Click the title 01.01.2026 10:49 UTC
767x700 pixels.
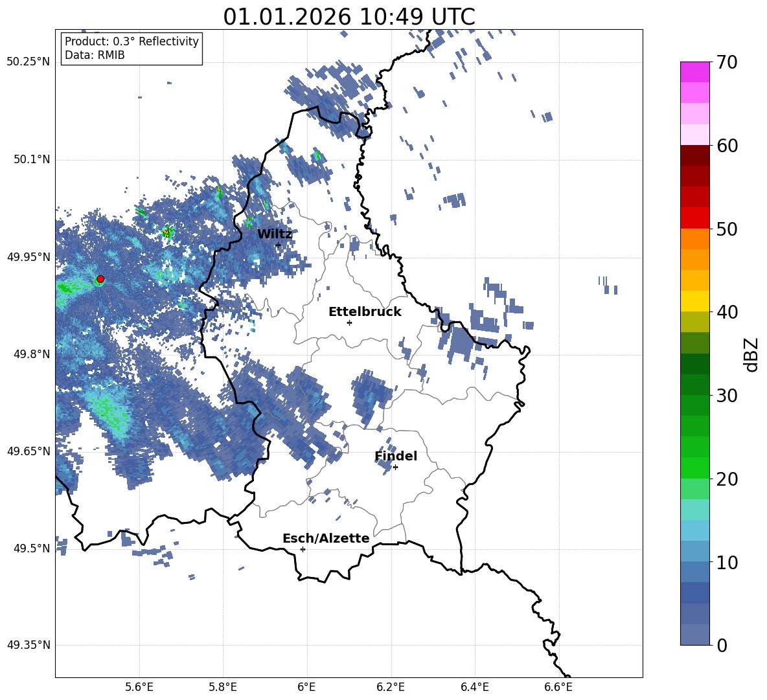[x=349, y=17]
